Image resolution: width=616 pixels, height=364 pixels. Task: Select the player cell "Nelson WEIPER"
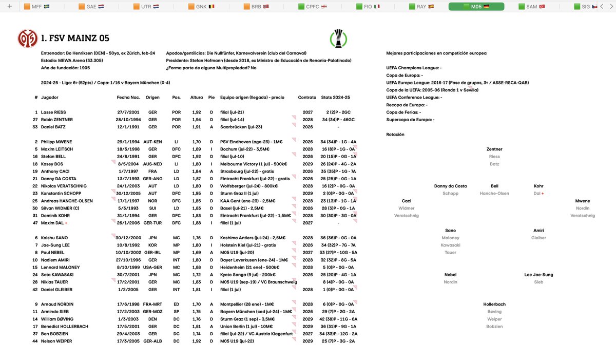click(56, 341)
